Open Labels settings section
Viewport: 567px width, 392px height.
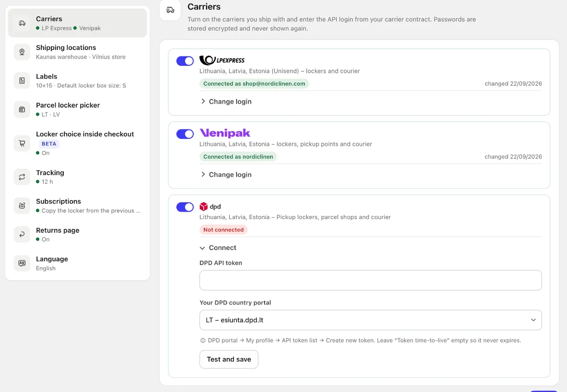pos(78,81)
